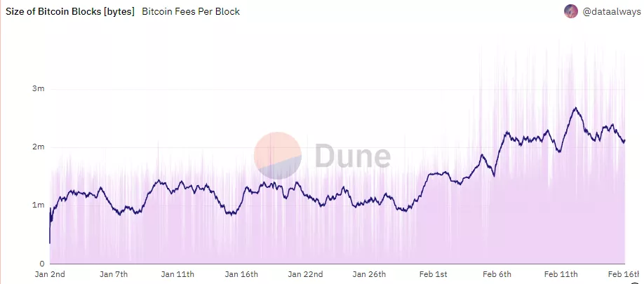Select the Feb 6th date marker

[x=495, y=273]
